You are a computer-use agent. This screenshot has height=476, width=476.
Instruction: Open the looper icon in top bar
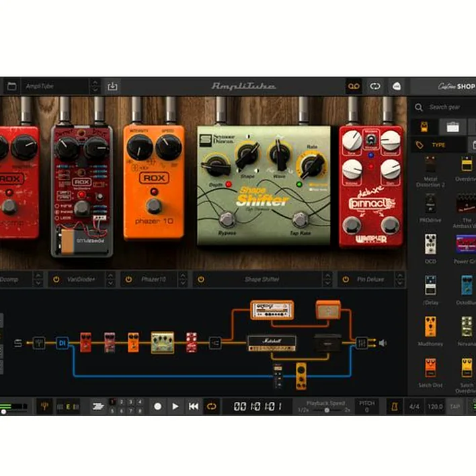[375, 86]
